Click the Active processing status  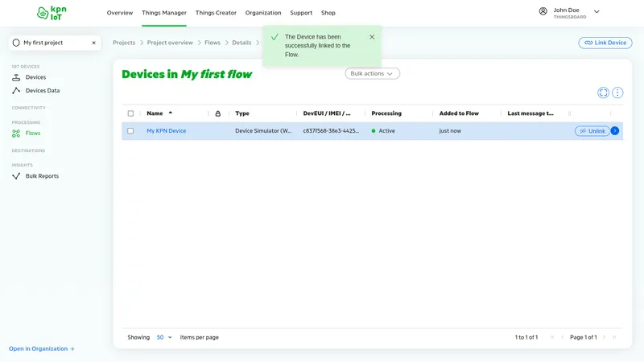(383, 131)
